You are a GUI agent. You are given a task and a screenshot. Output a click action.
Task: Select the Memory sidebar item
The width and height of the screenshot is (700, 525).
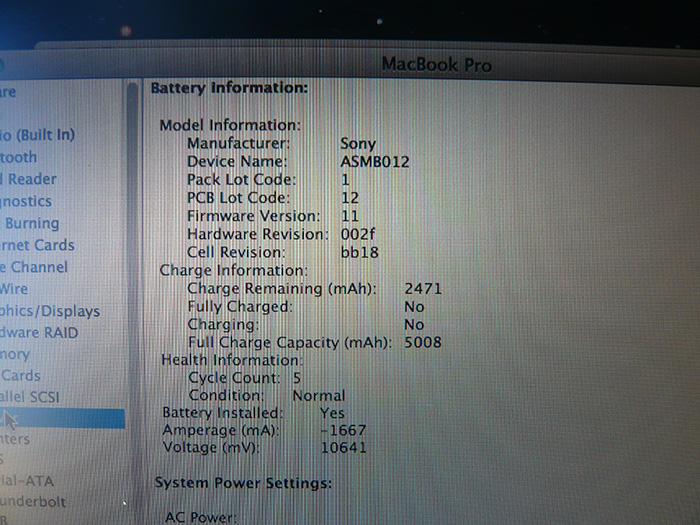pos(15,354)
